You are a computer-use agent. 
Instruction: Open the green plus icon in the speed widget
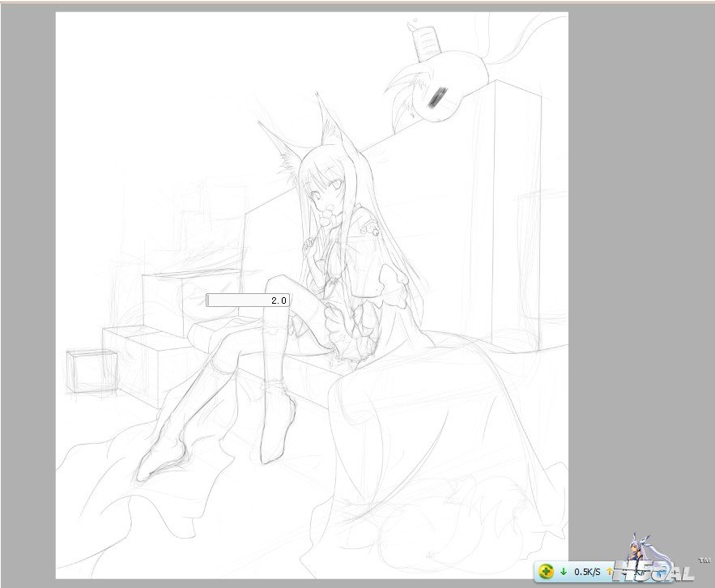[546, 571]
